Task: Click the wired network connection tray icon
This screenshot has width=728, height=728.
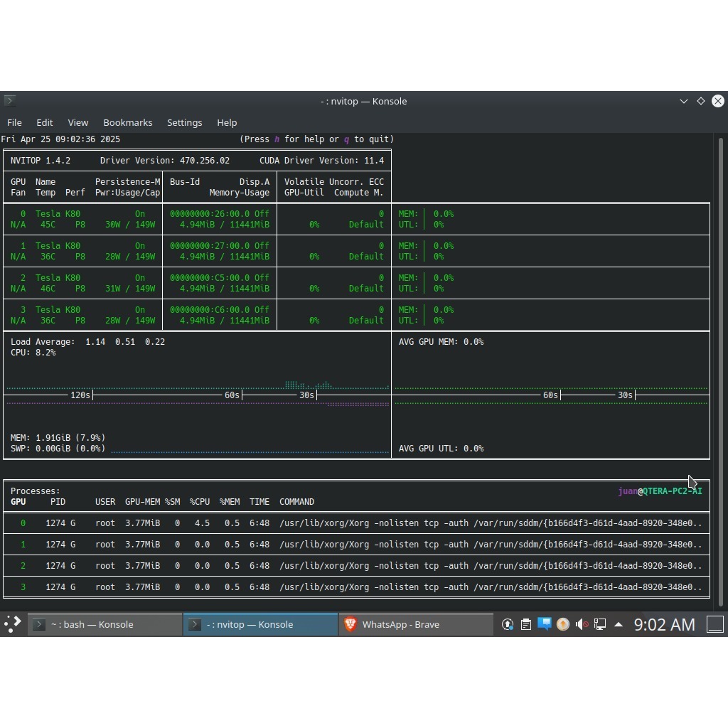Action: 600,624
